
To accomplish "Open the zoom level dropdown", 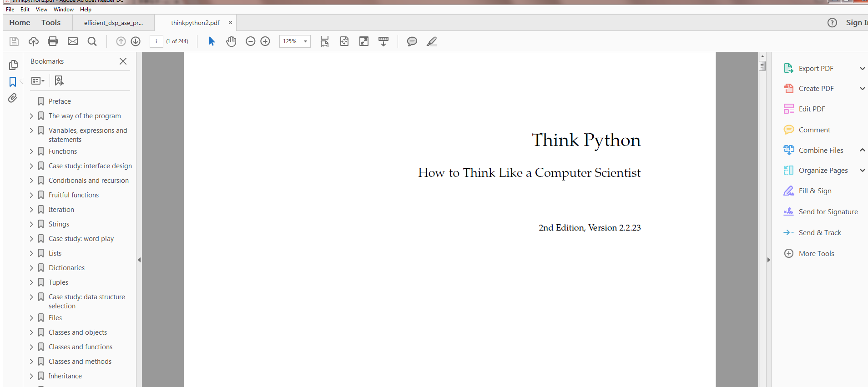I will coord(305,41).
